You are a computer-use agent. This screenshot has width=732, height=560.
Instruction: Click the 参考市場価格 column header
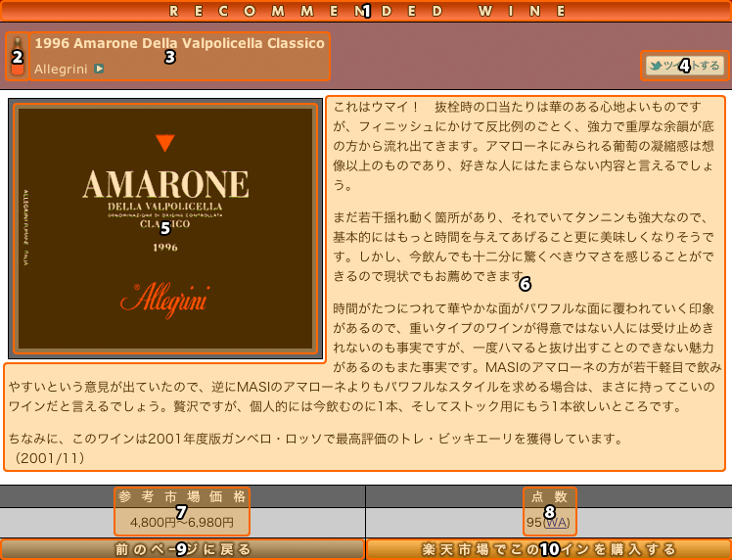pos(182,496)
